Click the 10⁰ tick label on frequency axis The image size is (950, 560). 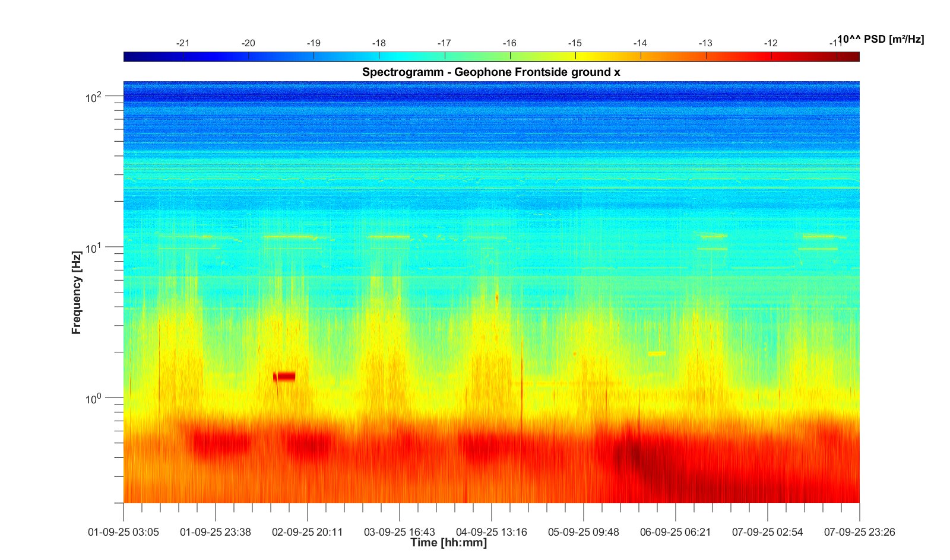[94, 398]
